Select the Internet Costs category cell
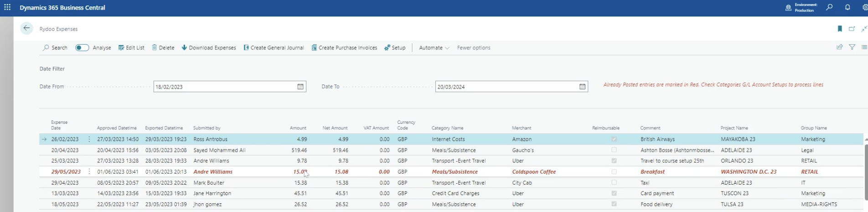 tap(448, 139)
